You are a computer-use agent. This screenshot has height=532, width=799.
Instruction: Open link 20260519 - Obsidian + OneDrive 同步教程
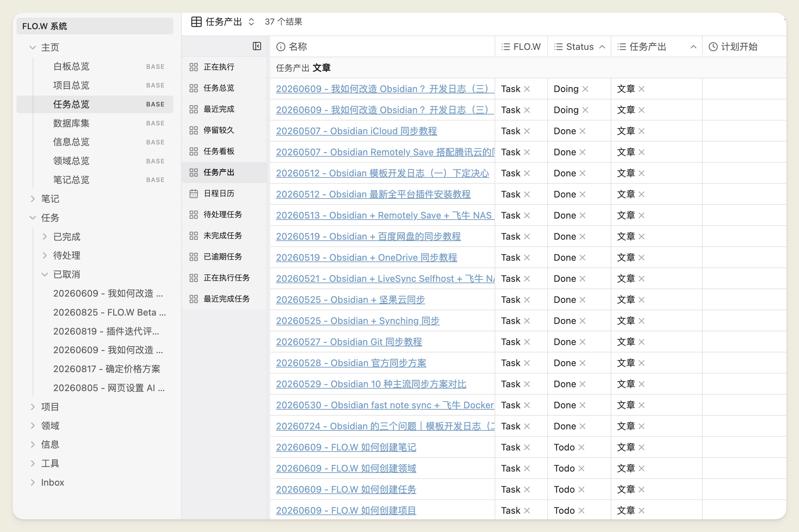tap(367, 258)
